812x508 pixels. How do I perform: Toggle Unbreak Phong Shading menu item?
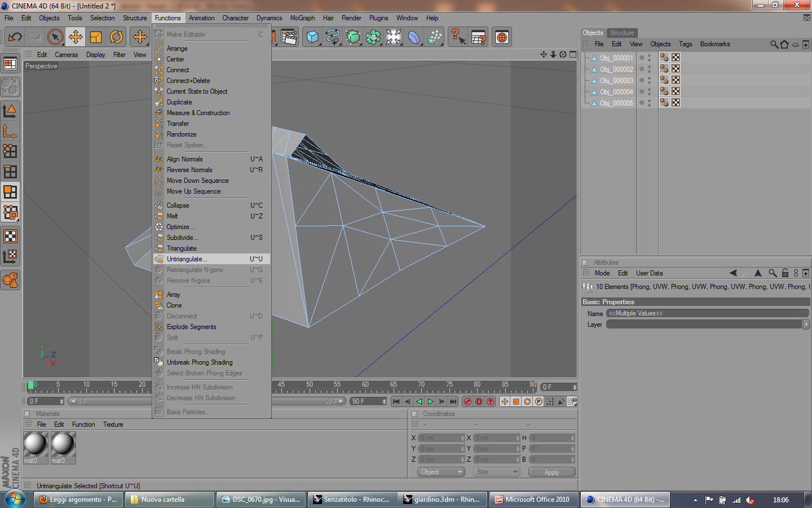[200, 362]
